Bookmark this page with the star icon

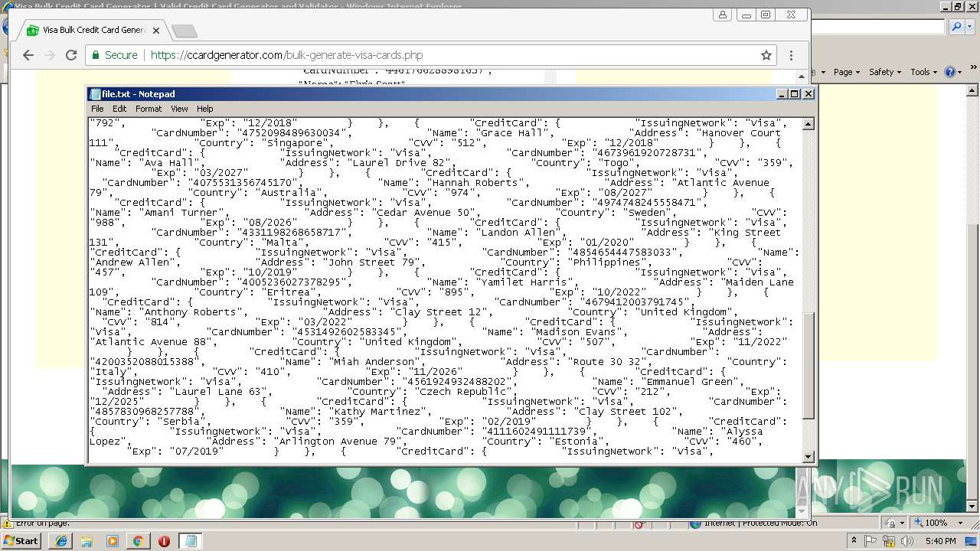[766, 55]
